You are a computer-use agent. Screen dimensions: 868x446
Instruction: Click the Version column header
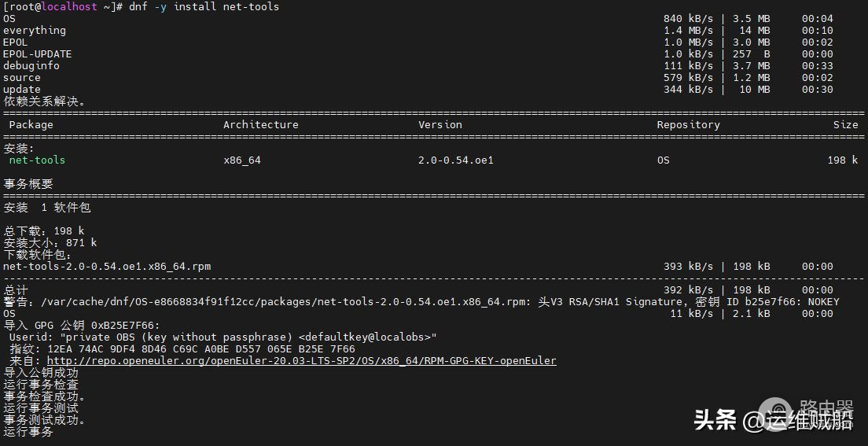[x=440, y=125]
